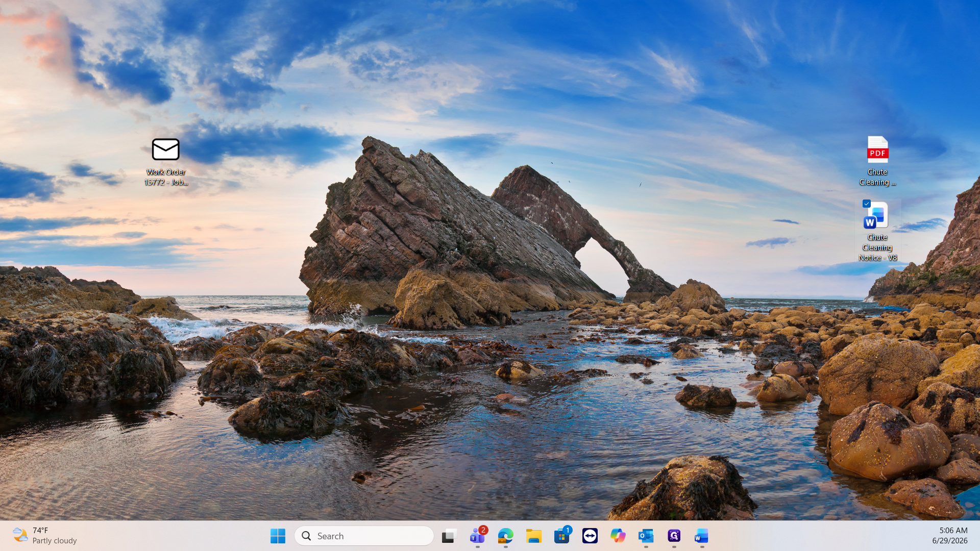Open Microsoft Teams from the taskbar

[x=477, y=536]
